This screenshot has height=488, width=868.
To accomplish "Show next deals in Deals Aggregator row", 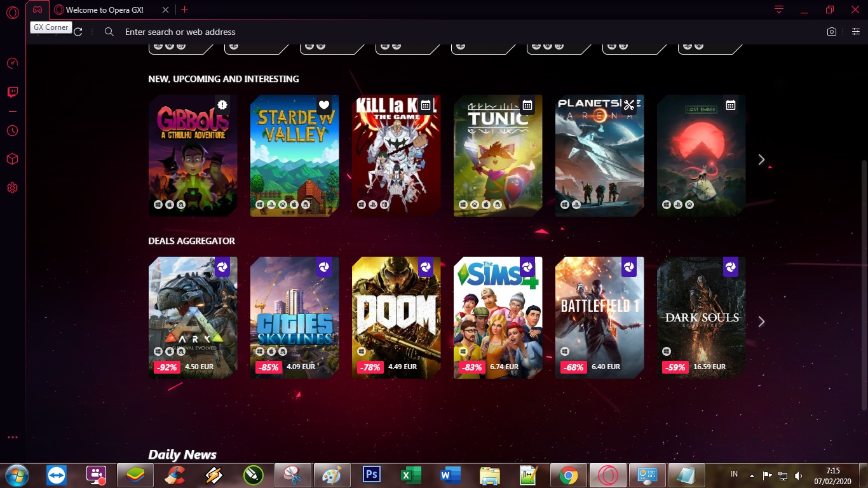I will (761, 322).
